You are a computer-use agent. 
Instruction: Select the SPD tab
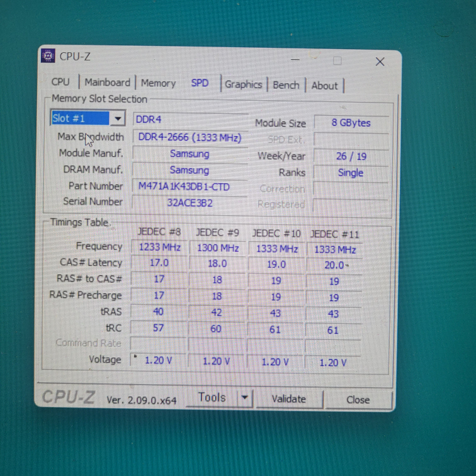200,83
